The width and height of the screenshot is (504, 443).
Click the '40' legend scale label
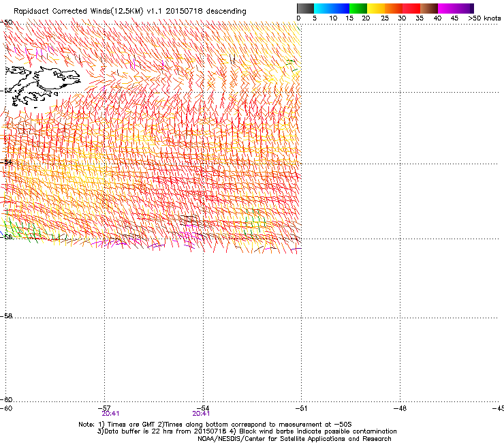pos(437,18)
